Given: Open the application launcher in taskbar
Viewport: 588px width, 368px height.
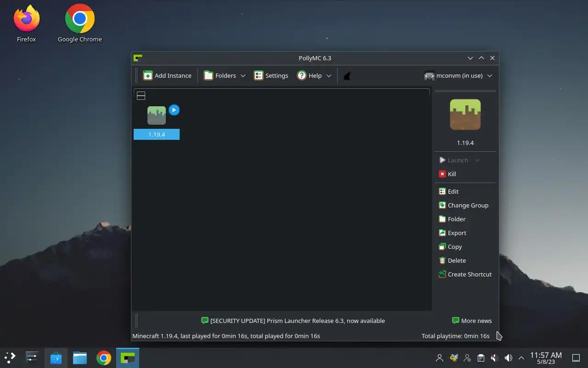Looking at the screenshot, I should pos(10,357).
